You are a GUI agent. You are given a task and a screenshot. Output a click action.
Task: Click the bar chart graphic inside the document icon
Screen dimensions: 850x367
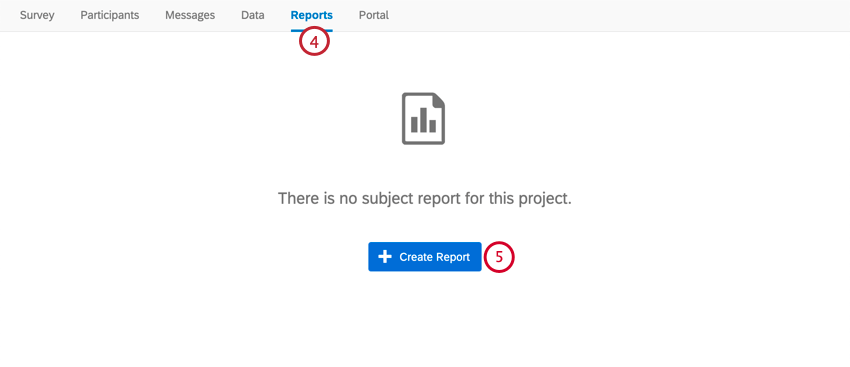click(423, 121)
